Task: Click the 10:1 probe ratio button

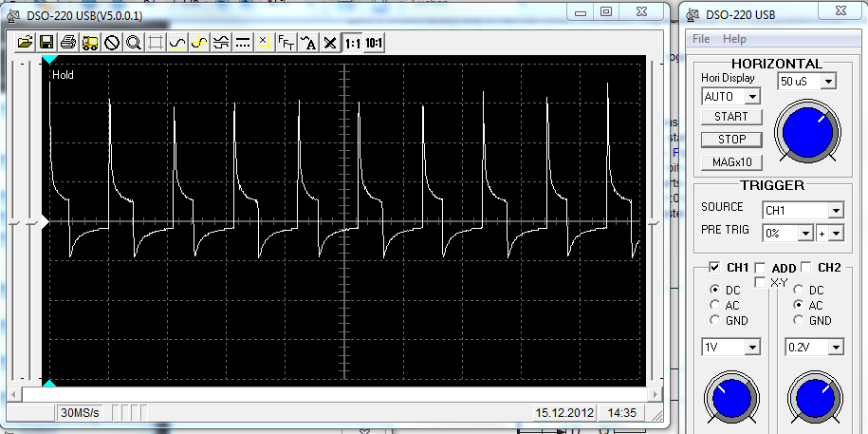Action: [374, 42]
